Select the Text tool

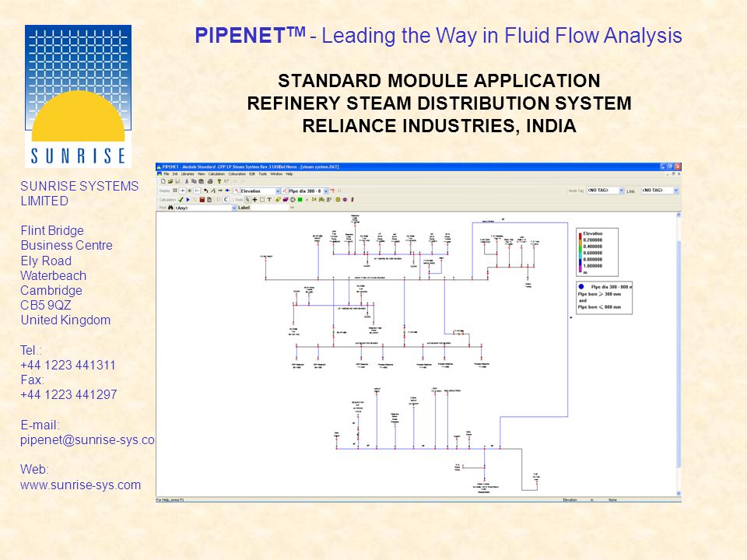point(269,200)
